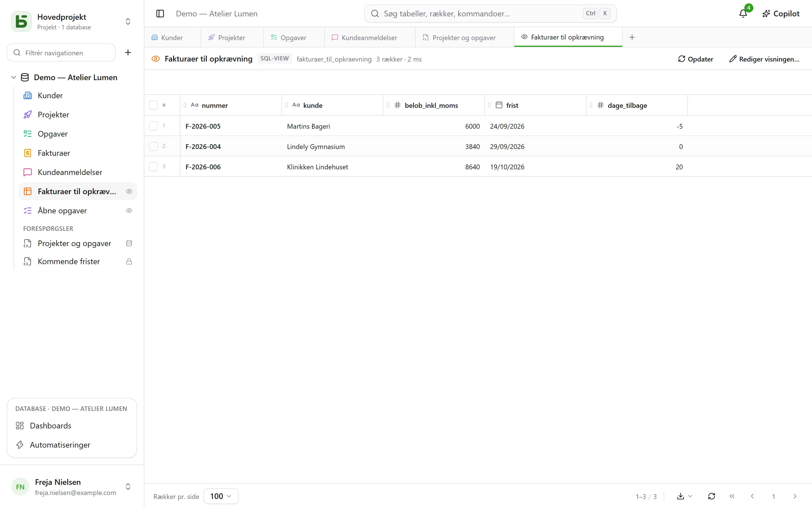Sort by the dage_tilbage column header
Viewport: 812px width, 508px height.
[637, 105]
